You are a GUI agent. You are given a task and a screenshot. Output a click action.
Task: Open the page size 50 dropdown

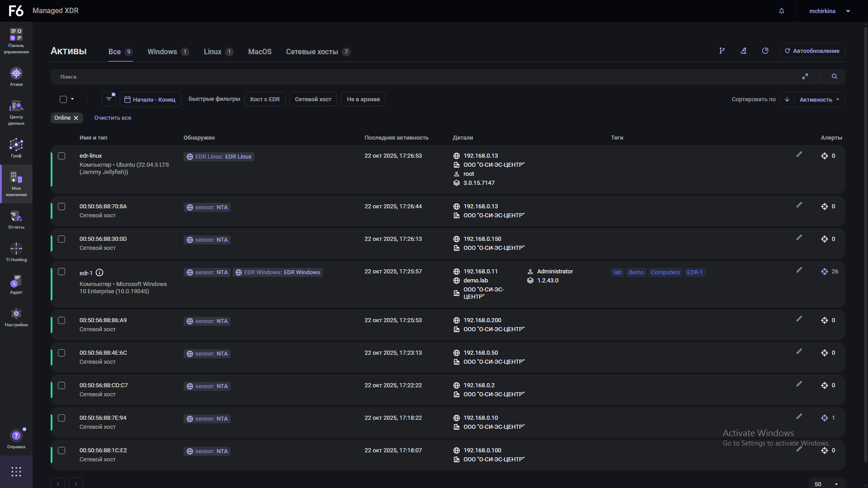826,484
